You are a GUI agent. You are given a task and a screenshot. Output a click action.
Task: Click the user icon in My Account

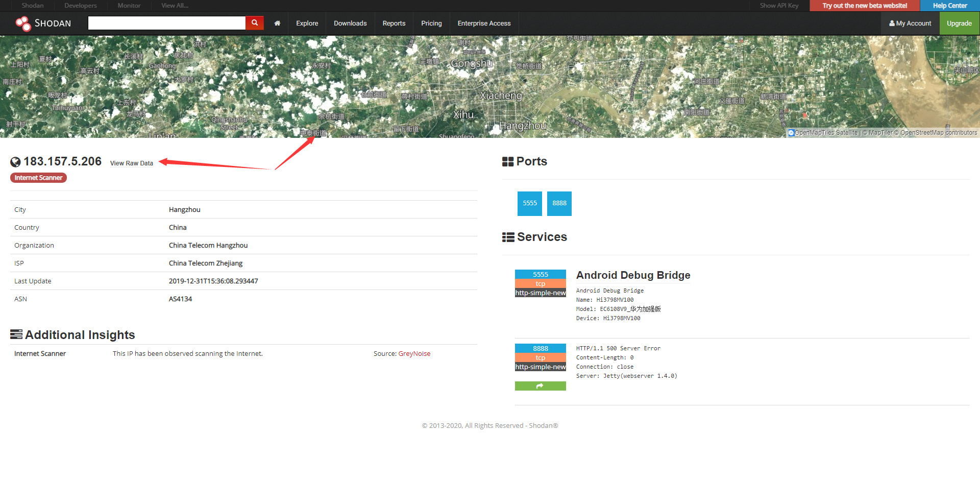coord(892,23)
